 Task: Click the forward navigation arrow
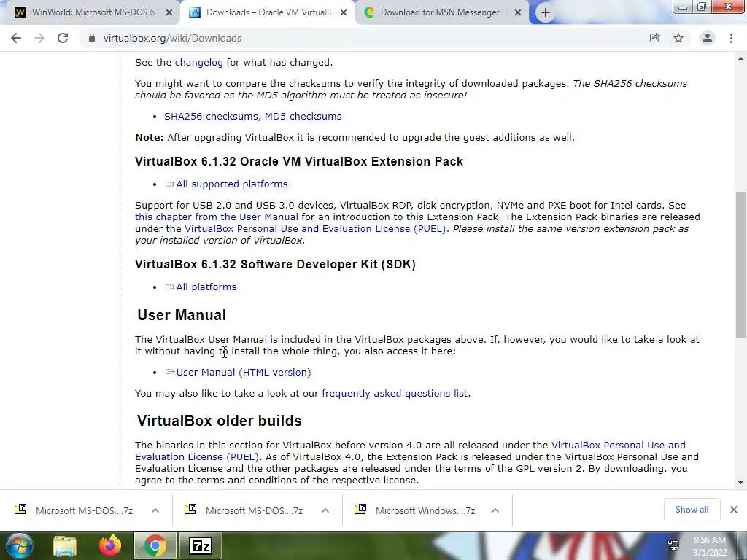[39, 38]
